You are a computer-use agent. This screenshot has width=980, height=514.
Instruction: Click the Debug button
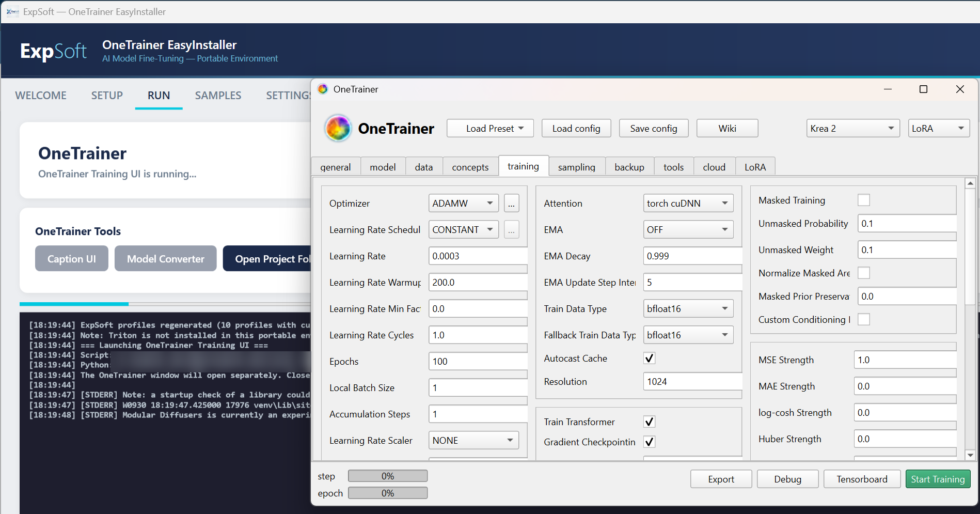(x=788, y=479)
